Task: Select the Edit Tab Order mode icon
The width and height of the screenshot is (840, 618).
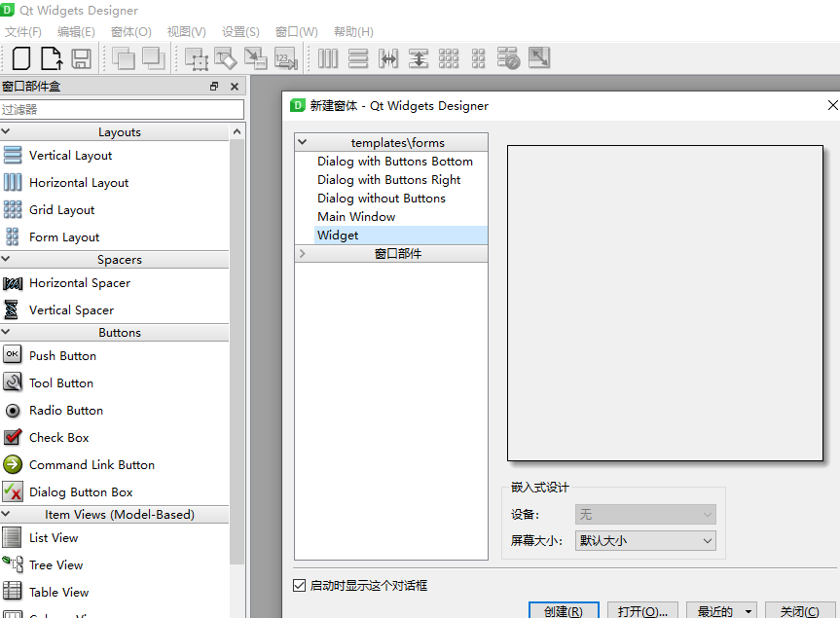Action: (x=285, y=58)
